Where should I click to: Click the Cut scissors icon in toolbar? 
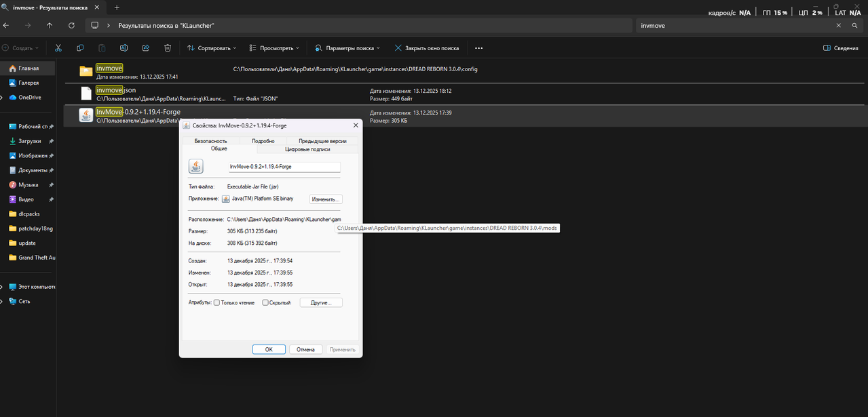(x=58, y=48)
